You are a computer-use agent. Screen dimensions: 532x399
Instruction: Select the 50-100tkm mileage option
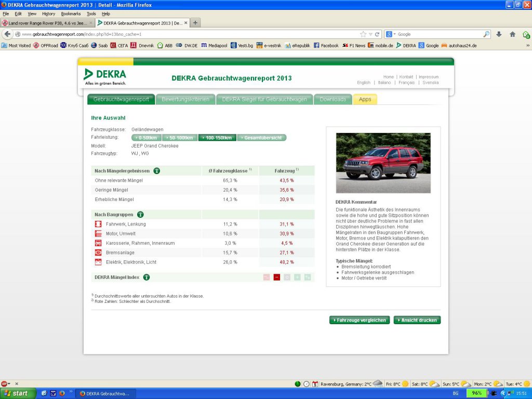pyautogui.click(x=180, y=138)
